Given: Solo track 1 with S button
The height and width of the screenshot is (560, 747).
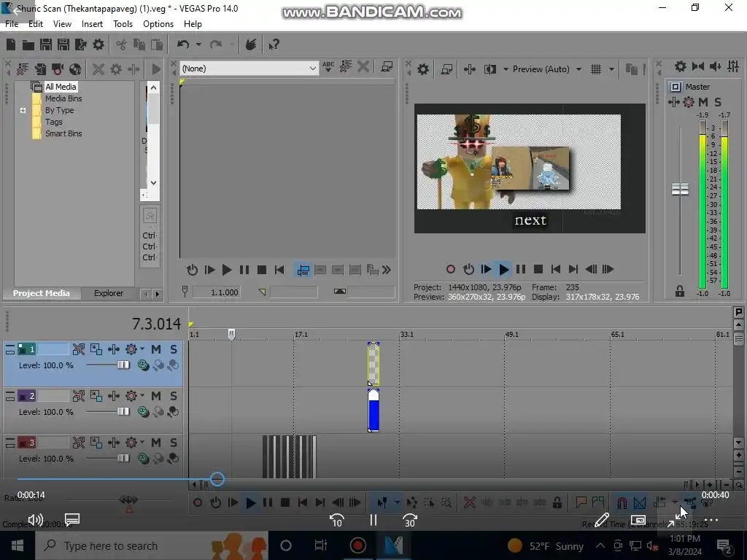Looking at the screenshot, I should click(x=174, y=349).
